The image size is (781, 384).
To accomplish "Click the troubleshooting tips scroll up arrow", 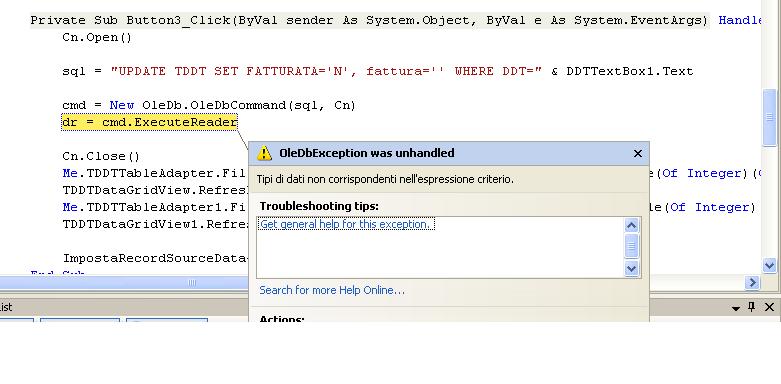I will point(631,225).
